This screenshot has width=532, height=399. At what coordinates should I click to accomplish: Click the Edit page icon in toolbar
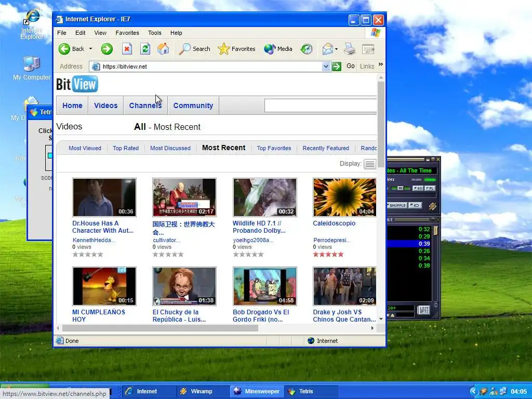(x=368, y=49)
